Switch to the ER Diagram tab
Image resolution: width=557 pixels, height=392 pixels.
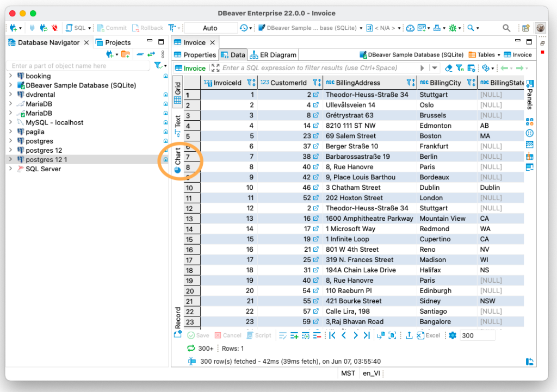tap(272, 54)
